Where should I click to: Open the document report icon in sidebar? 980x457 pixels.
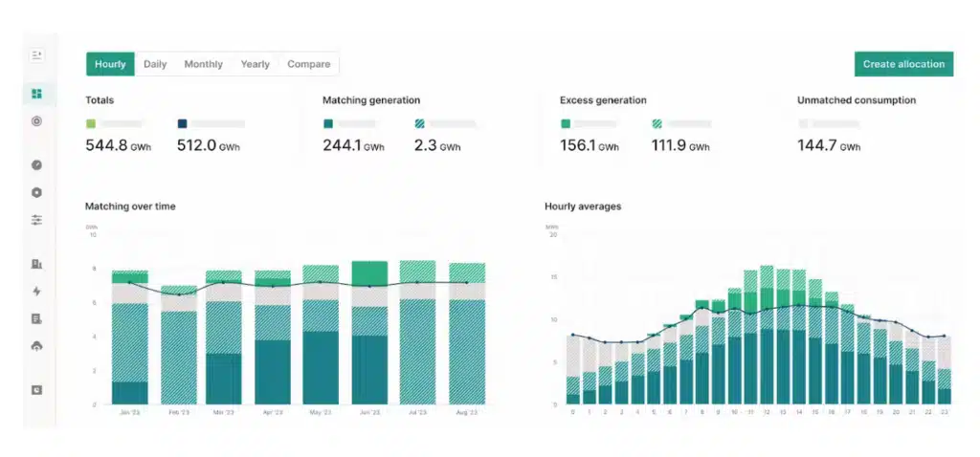[x=36, y=318]
